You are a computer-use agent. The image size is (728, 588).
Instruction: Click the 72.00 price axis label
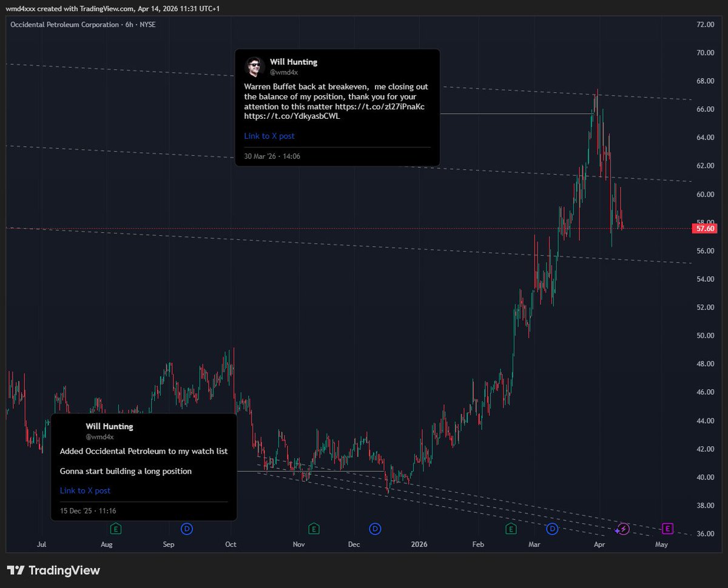705,24
